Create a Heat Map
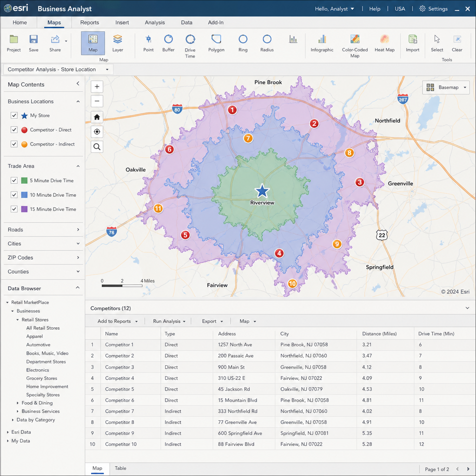The width and height of the screenshot is (476, 476). click(384, 43)
